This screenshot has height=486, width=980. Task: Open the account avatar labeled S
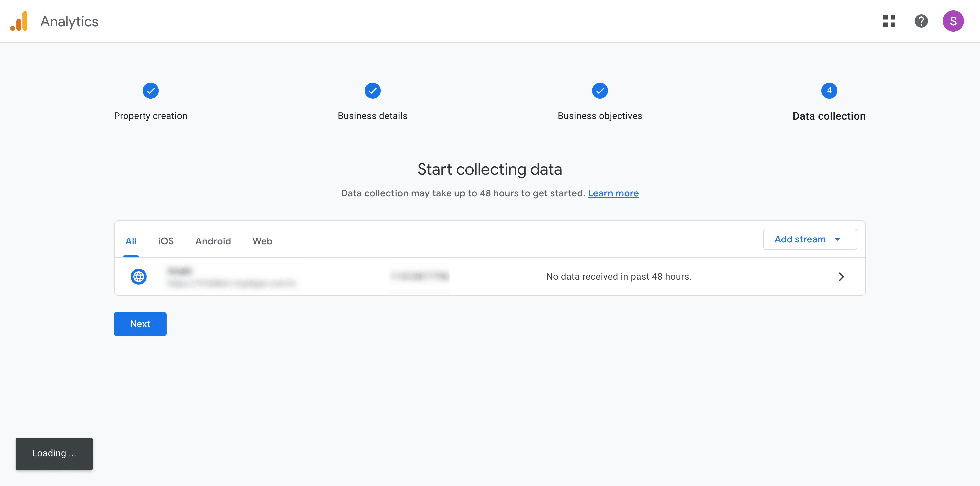coord(953,21)
